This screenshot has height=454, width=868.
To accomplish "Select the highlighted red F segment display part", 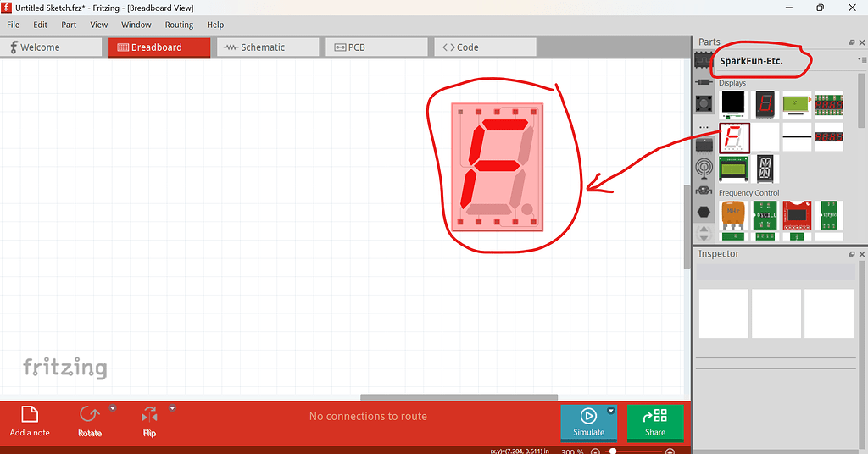I will 734,138.
